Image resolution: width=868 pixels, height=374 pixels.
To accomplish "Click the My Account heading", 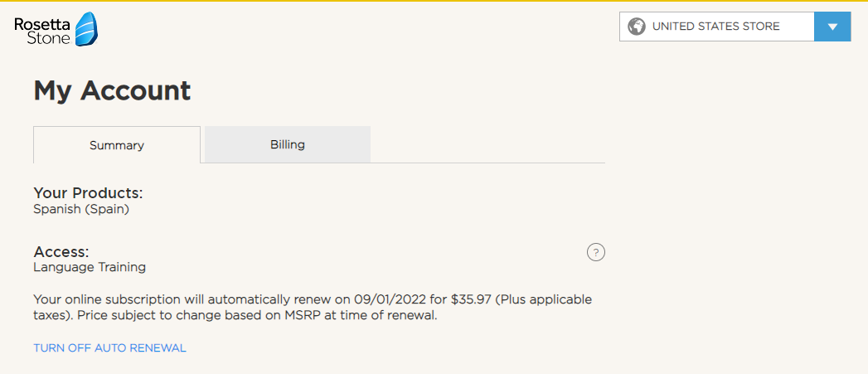I will point(112,90).
